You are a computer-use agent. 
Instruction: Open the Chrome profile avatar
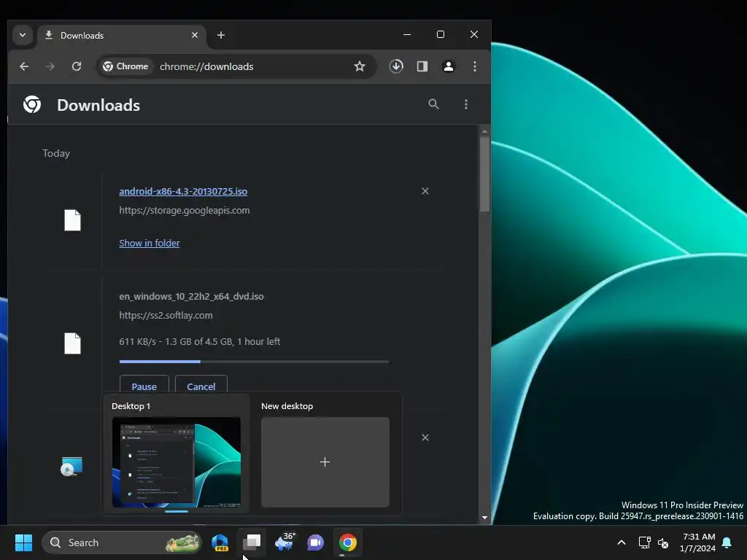pyautogui.click(x=449, y=66)
